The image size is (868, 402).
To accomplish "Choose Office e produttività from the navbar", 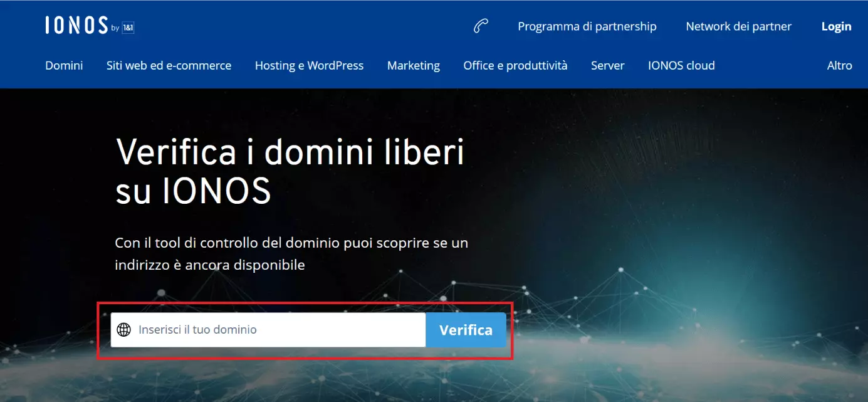I will pyautogui.click(x=515, y=65).
